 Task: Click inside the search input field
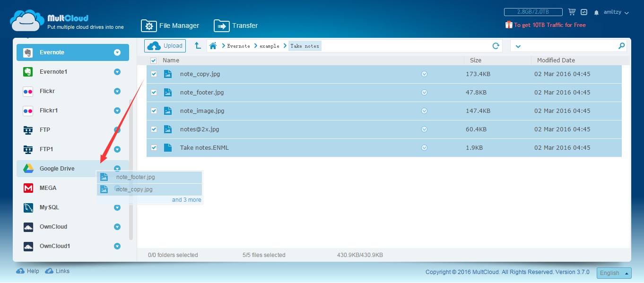[568, 46]
